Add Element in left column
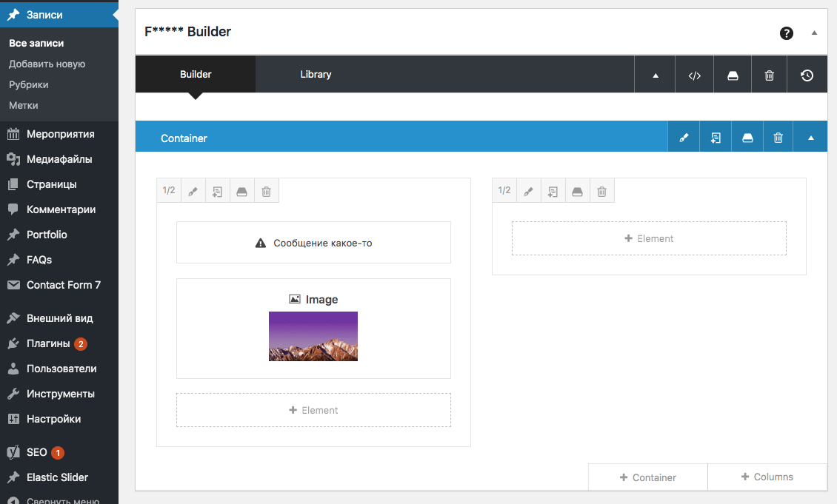The image size is (837, 504). (x=313, y=410)
